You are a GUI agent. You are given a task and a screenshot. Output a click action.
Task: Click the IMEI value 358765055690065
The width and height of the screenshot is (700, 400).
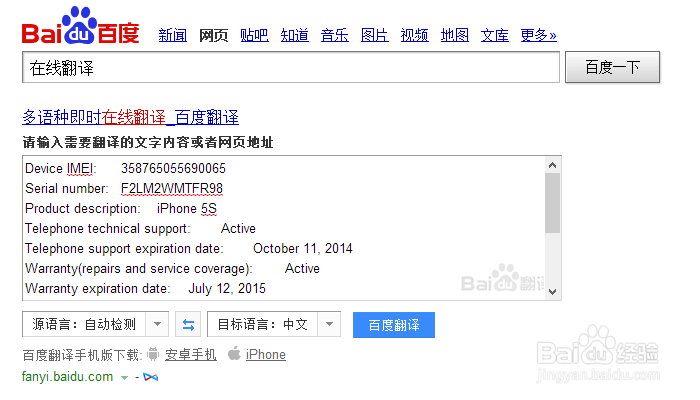click(173, 168)
